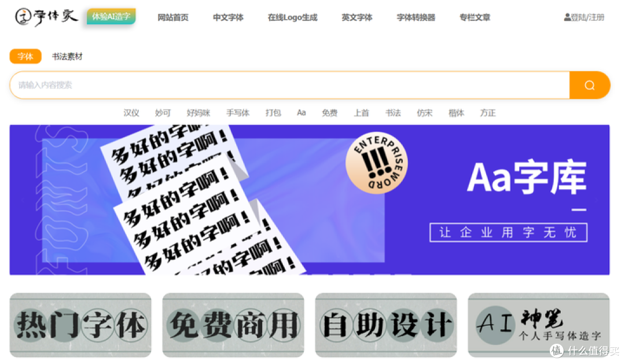
Task: Click the 免费 keyword link
Action: point(330,113)
